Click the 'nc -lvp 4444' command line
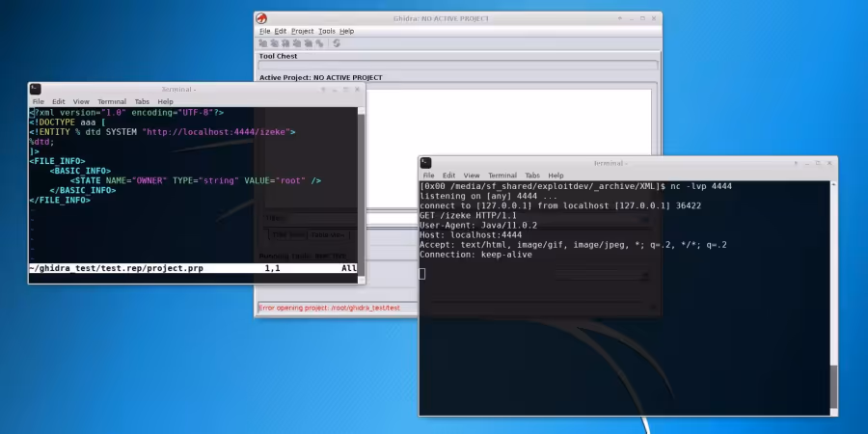This screenshot has width=868, height=434. click(x=576, y=186)
